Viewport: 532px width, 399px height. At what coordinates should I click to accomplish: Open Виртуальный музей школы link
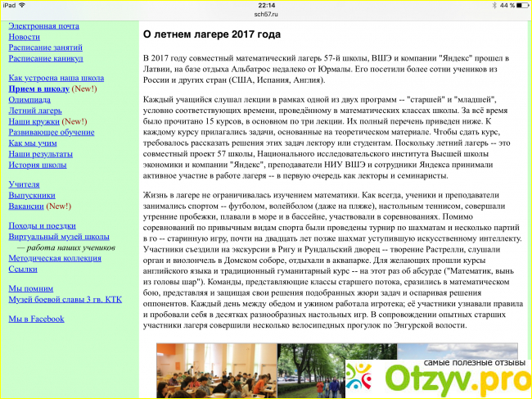pyautogui.click(x=58, y=237)
